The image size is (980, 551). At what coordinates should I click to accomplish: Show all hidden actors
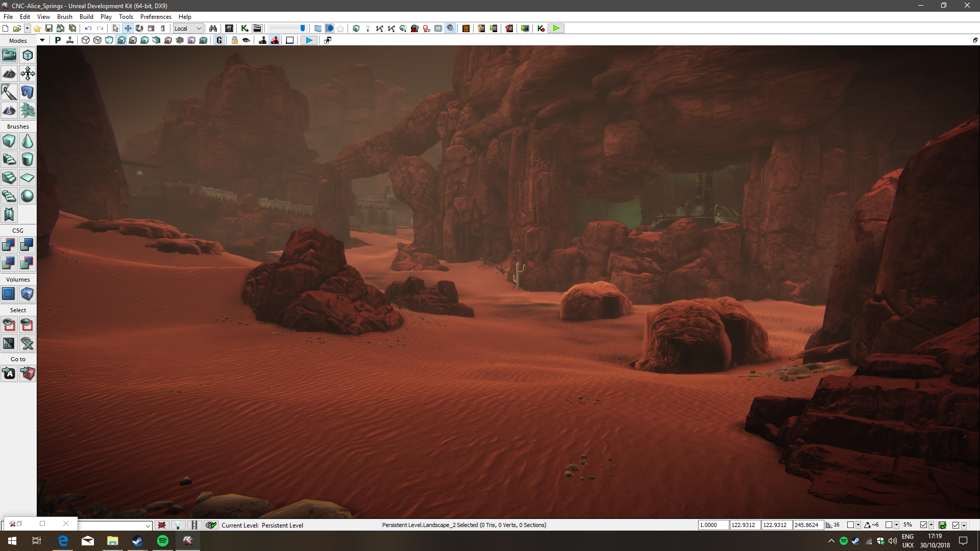(x=28, y=343)
